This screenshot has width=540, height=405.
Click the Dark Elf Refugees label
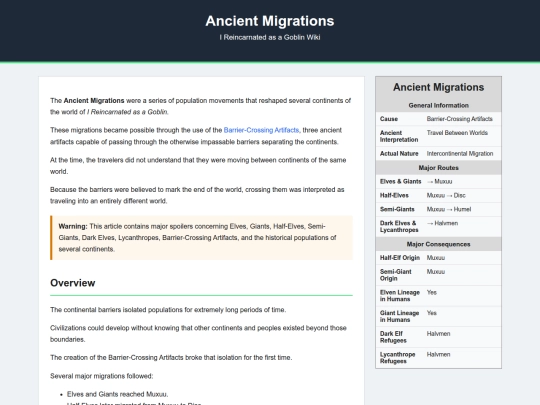point(393,337)
